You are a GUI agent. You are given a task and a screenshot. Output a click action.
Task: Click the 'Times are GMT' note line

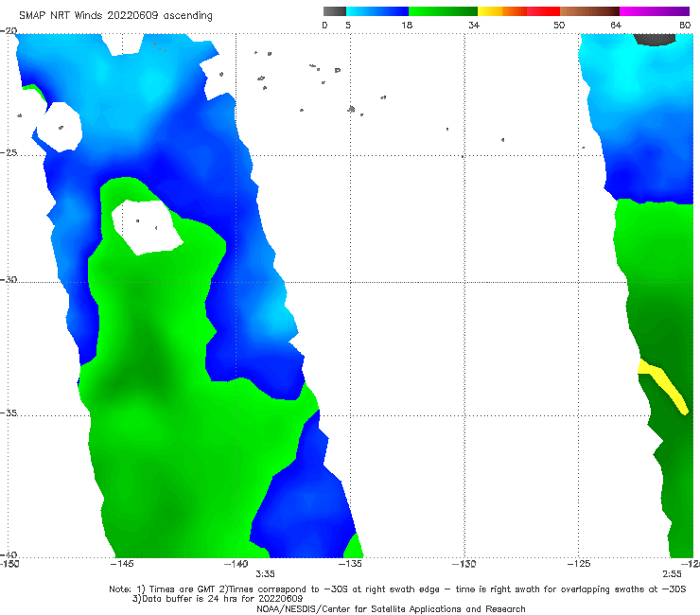[397, 589]
